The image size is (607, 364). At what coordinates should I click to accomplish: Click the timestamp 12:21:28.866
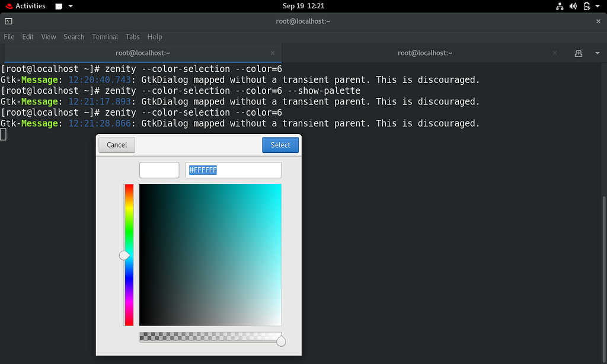pos(100,123)
